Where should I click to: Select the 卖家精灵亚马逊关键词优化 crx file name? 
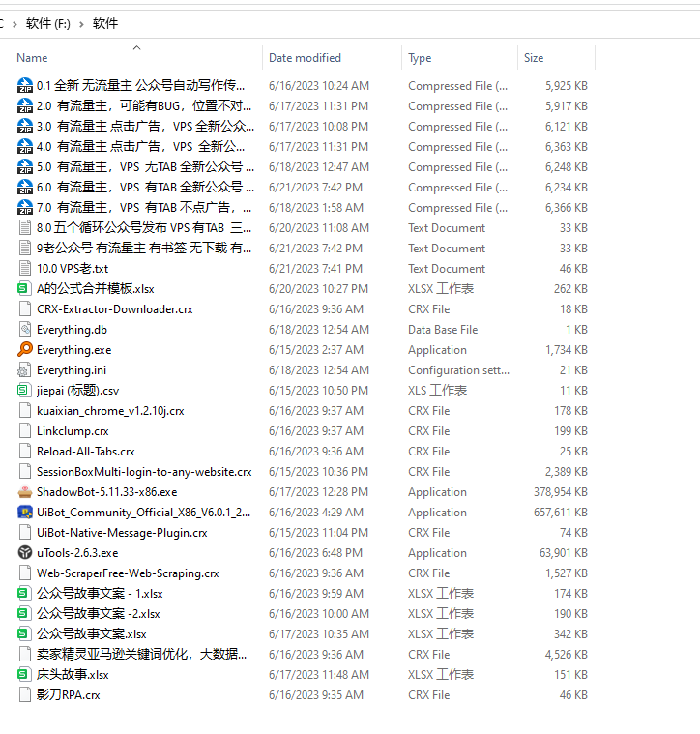coord(141,654)
